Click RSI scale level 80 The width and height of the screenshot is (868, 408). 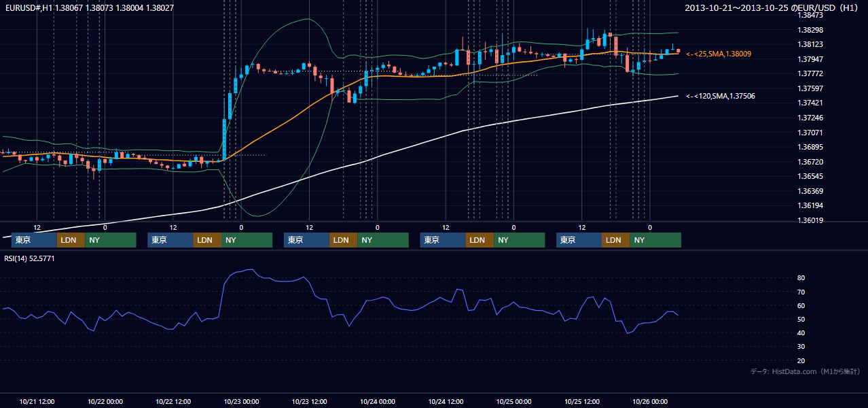pos(801,278)
